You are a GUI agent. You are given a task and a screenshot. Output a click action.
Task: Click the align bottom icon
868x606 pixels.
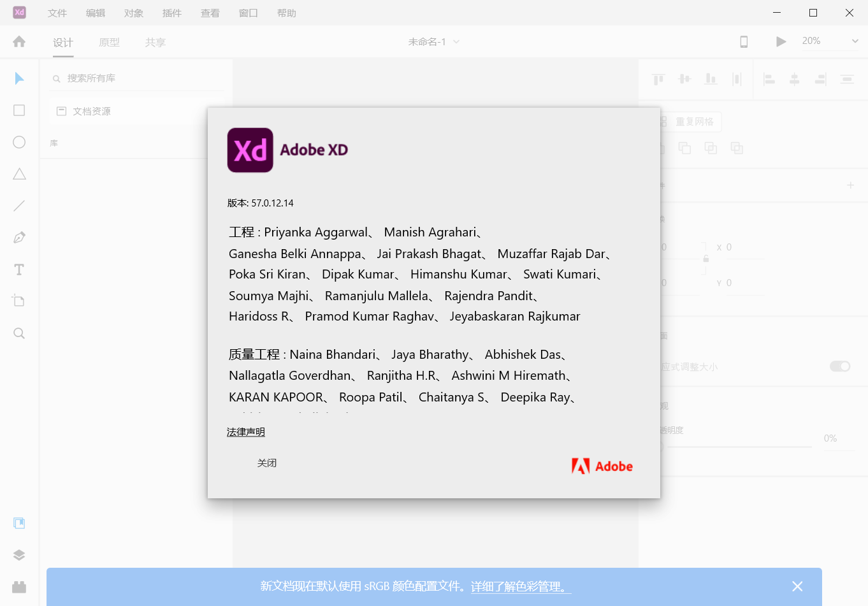[711, 79]
